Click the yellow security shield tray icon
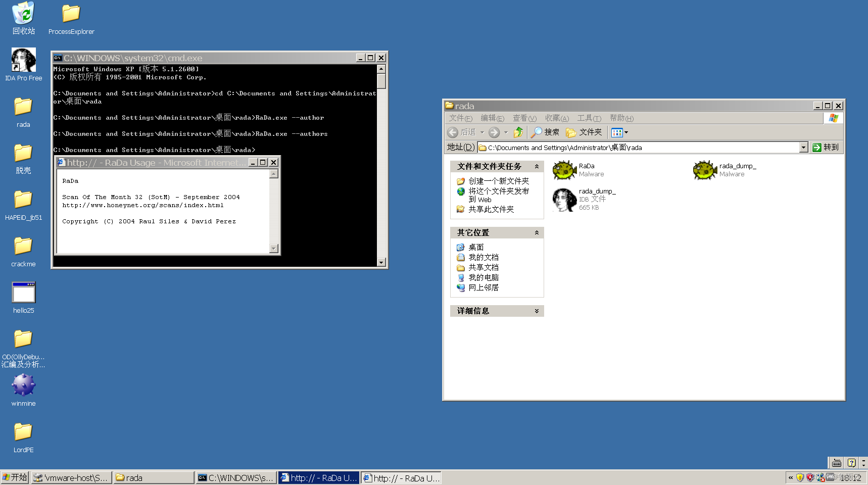 [x=800, y=477]
